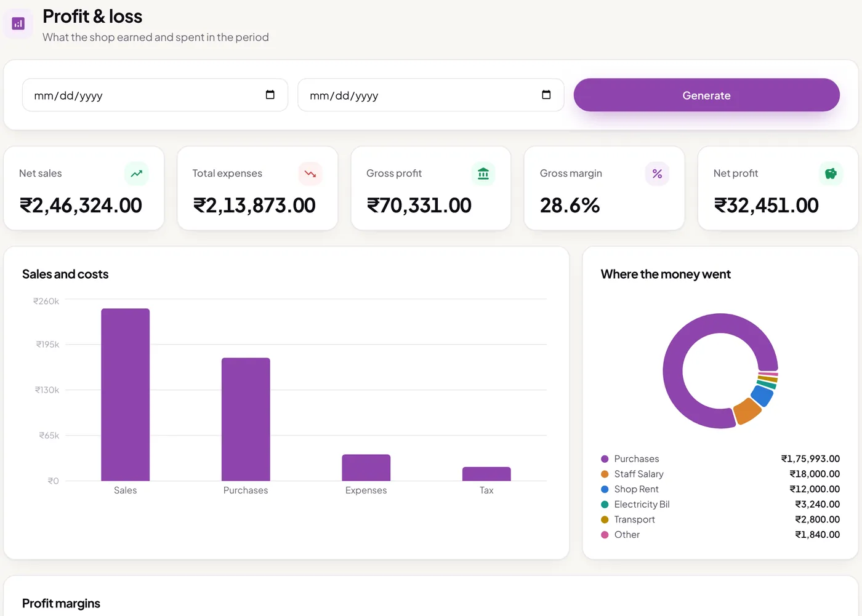Click the Sales bar in chart
The image size is (862, 616).
126,394
